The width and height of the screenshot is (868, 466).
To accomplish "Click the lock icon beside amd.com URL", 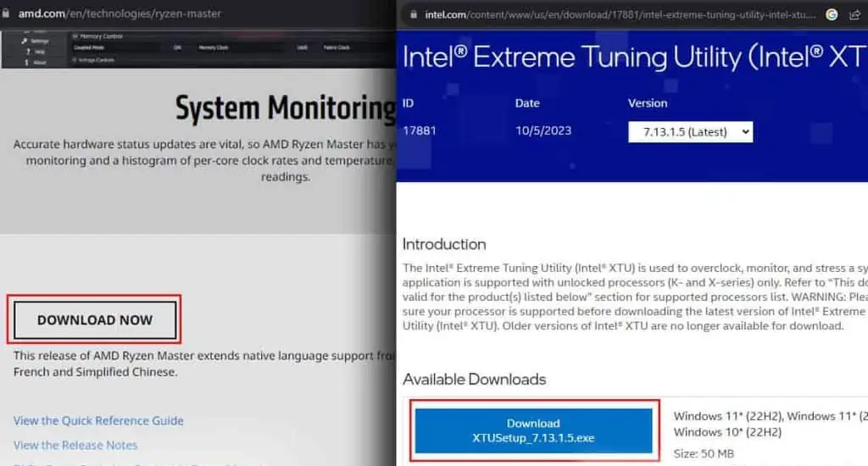I will [6, 13].
